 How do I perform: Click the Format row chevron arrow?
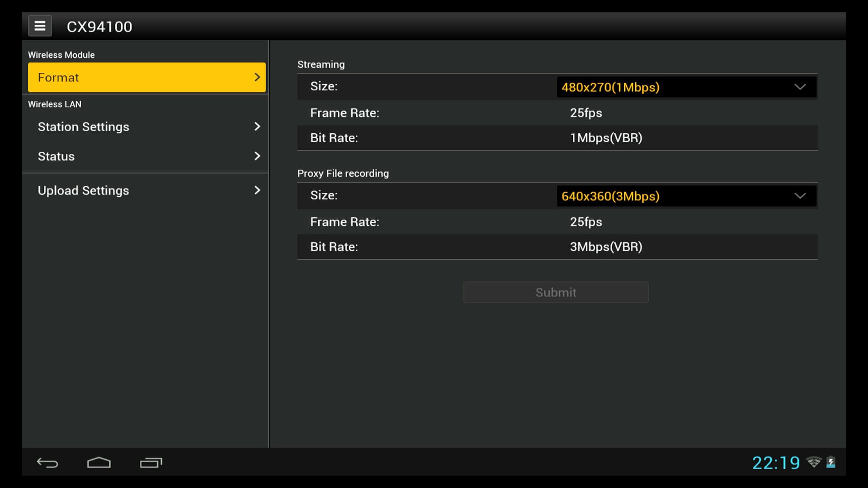257,77
